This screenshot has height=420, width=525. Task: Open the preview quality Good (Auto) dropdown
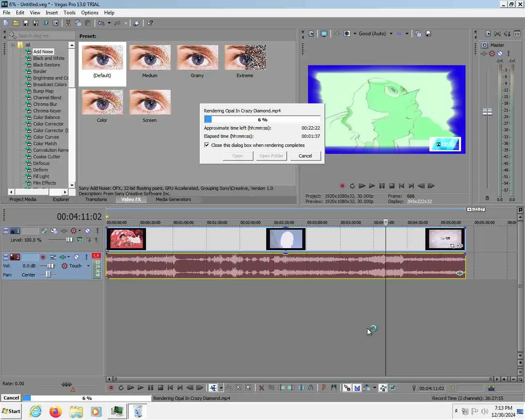(391, 34)
